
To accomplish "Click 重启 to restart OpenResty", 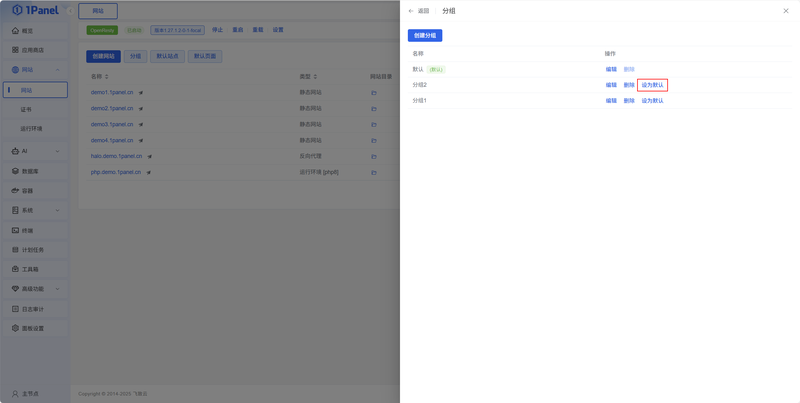I will 238,30.
